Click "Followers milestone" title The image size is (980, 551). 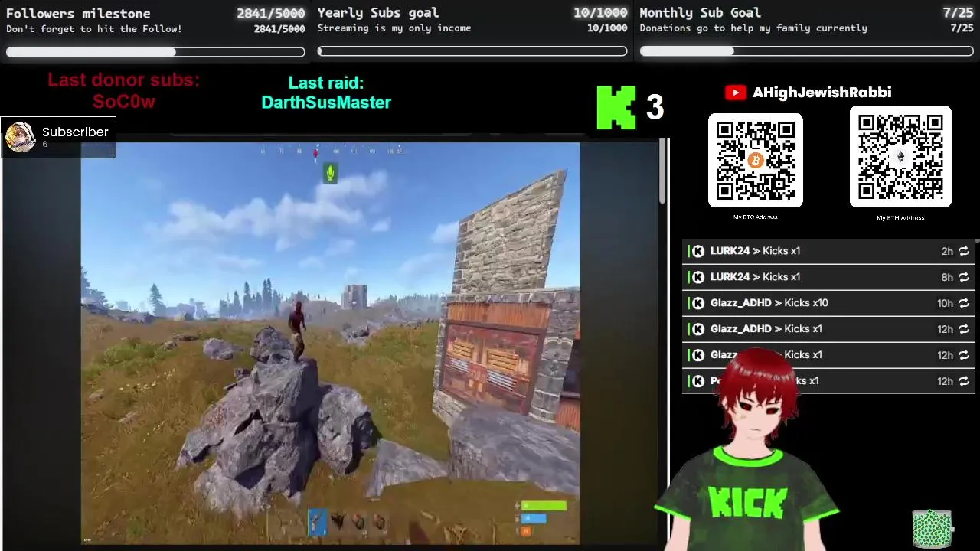[x=78, y=13]
